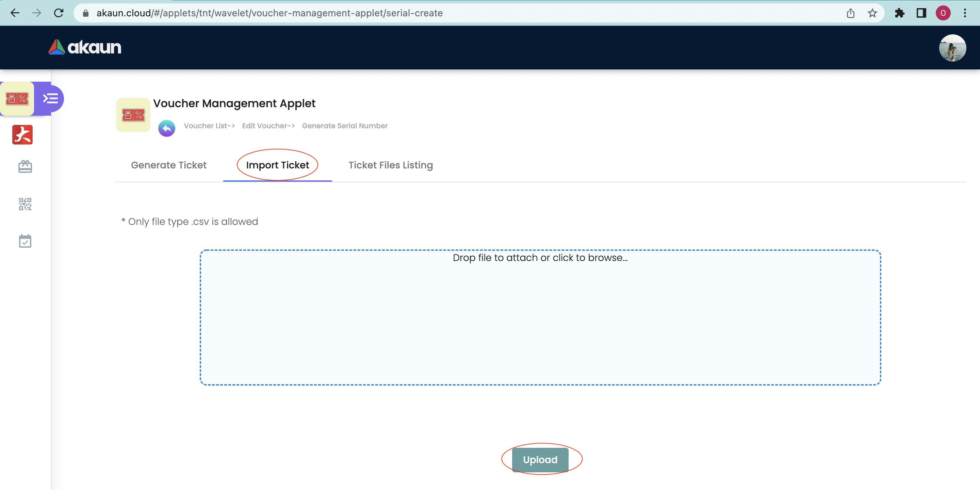Screen dimensions: 980x490
Task: Reload the page
Action: (x=59, y=13)
